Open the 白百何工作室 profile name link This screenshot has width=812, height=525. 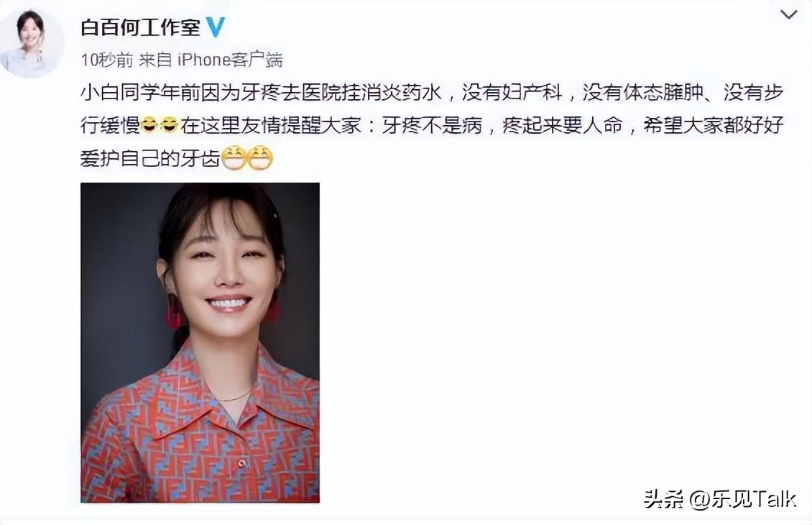pyautogui.click(x=140, y=27)
